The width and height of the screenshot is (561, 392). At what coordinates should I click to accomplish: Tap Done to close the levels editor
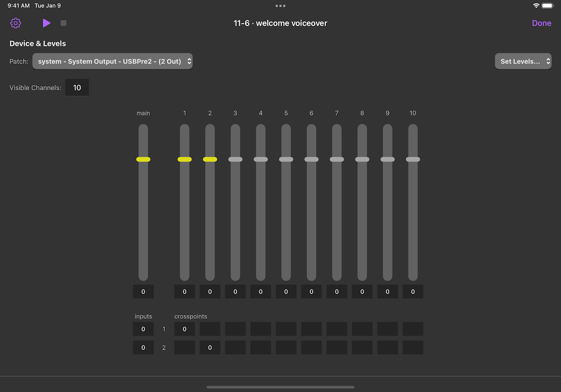click(541, 23)
